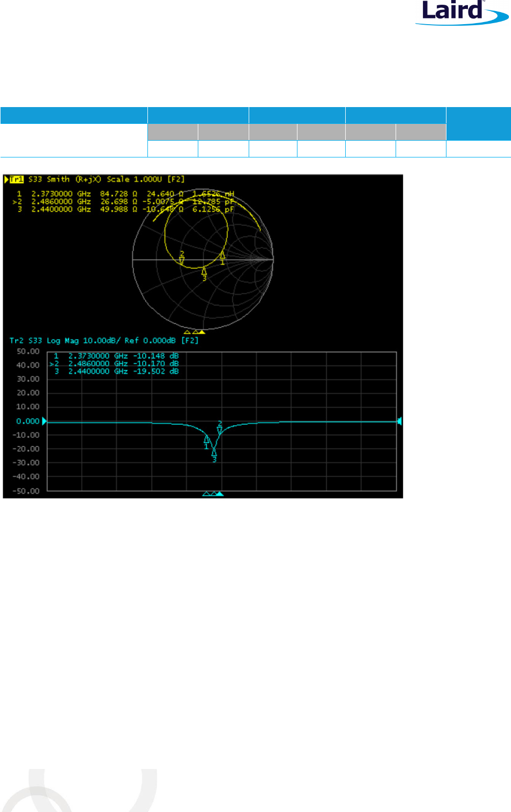Select Smith marker row 2.4860000 GHz 26.698 Ω
This screenshot has width=511, height=812.
click(x=124, y=202)
